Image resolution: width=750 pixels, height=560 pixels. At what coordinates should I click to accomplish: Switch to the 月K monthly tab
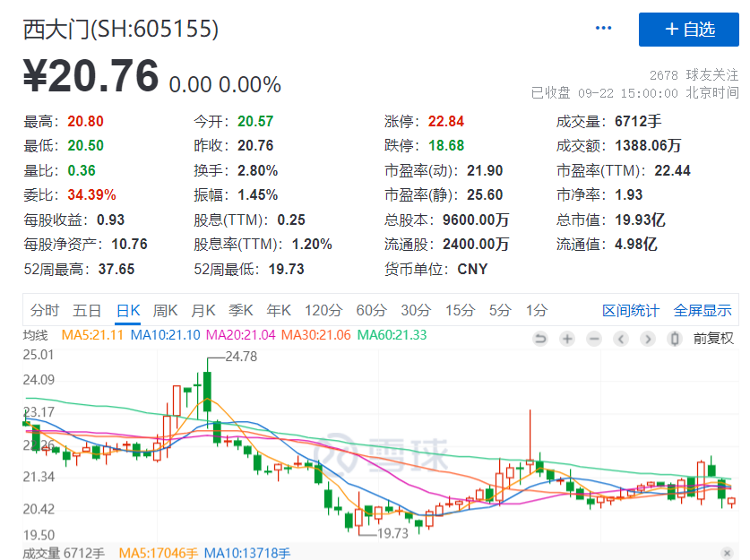(x=203, y=310)
